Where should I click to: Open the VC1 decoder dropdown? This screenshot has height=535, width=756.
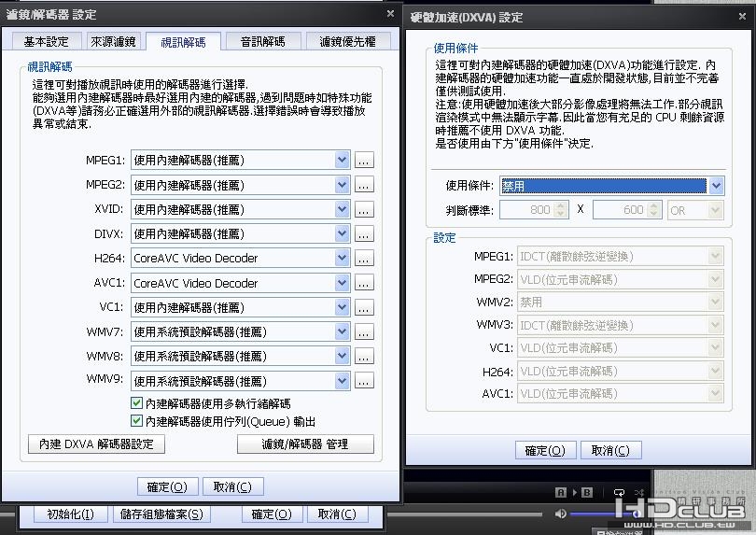pos(240,307)
